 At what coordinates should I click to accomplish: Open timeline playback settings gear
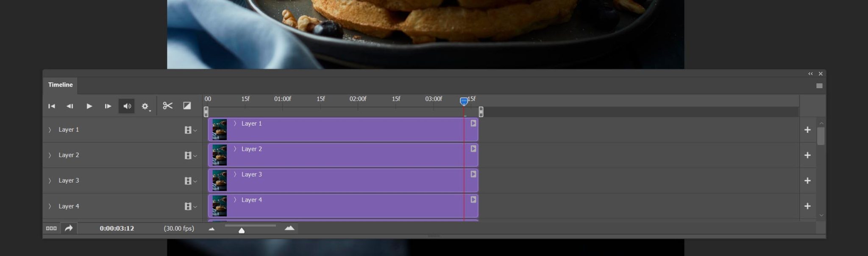click(x=145, y=106)
